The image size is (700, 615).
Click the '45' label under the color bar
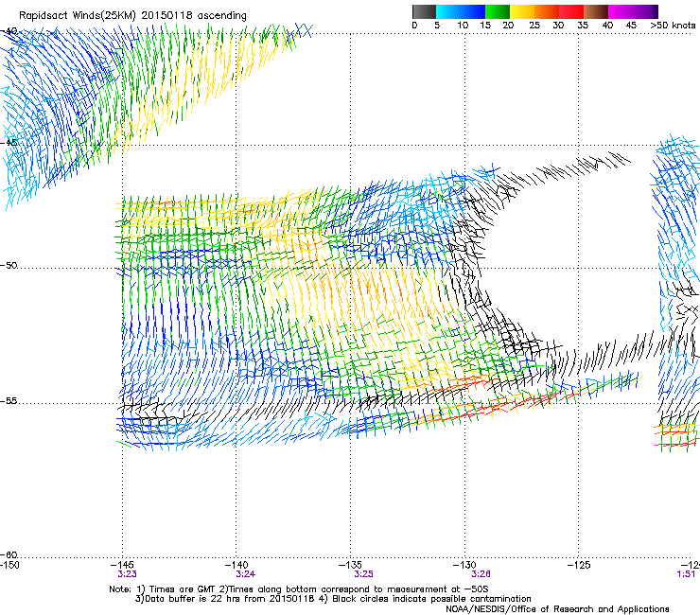tap(631, 26)
